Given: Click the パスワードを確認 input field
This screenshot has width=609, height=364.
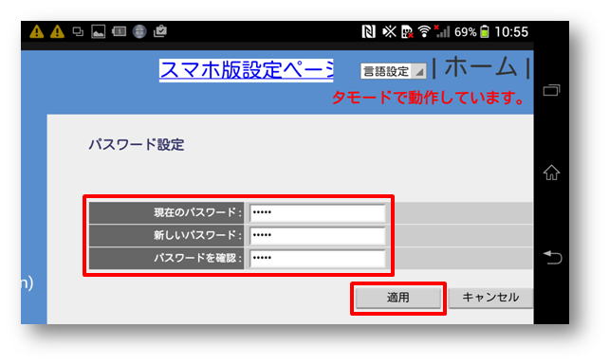Looking at the screenshot, I should tap(318, 259).
